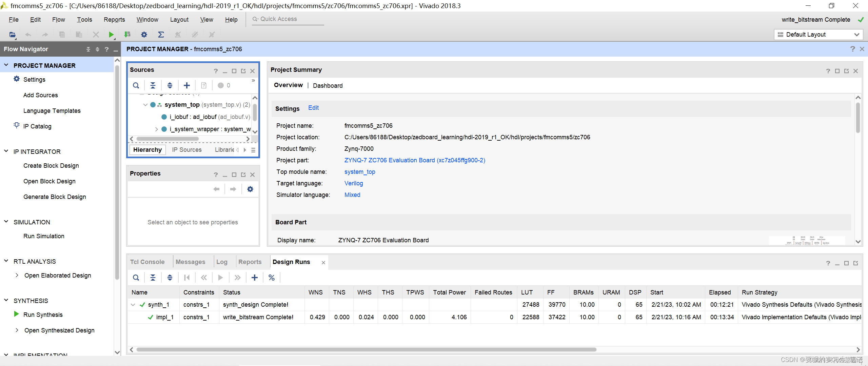868x366 pixels.
Task: Click the Add Sources plus icon in Sources panel
Action: tap(186, 85)
